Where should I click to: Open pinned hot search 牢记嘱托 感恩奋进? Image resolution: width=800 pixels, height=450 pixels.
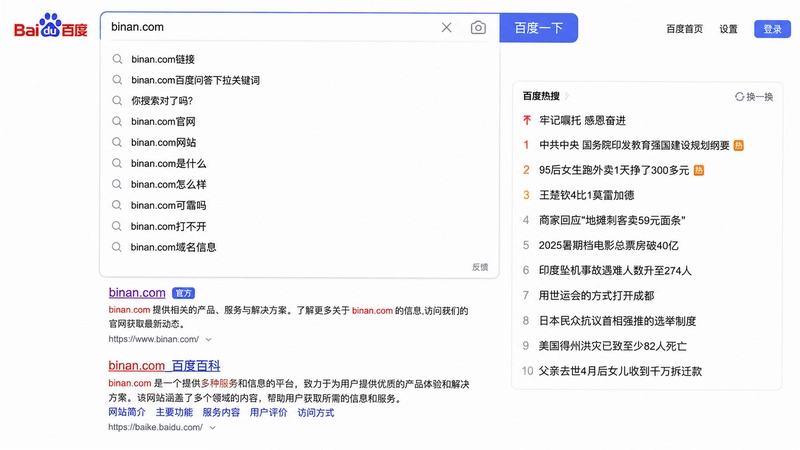582,120
